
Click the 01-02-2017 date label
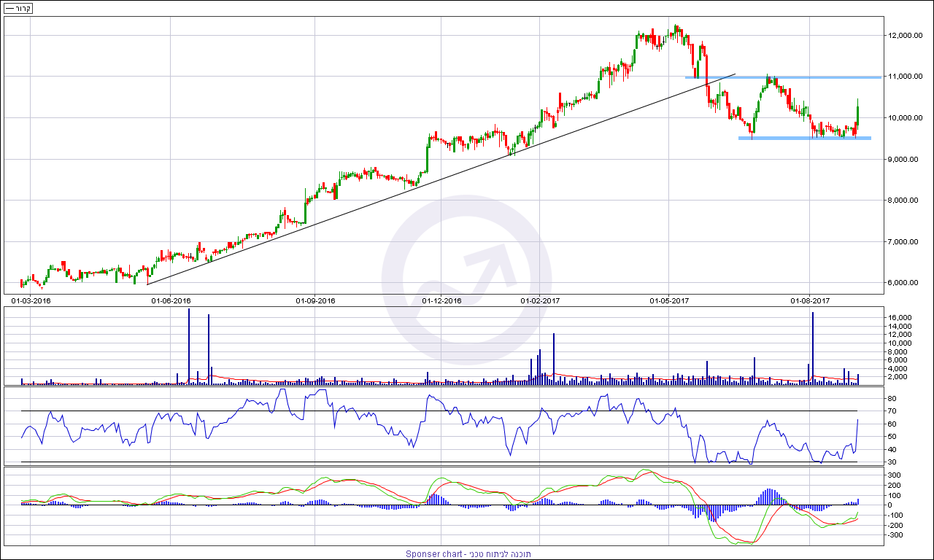click(x=540, y=300)
